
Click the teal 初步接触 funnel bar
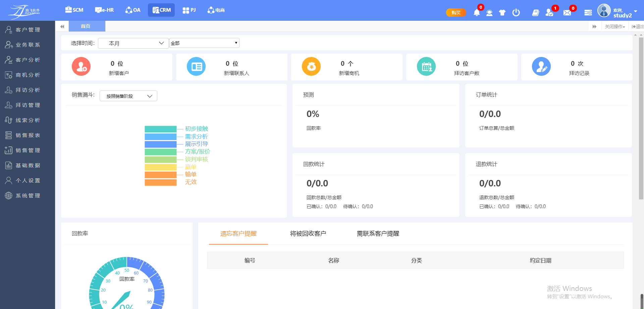coord(160,129)
